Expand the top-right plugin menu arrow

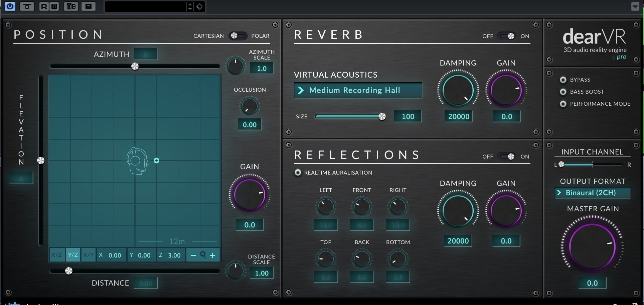coord(635,7)
